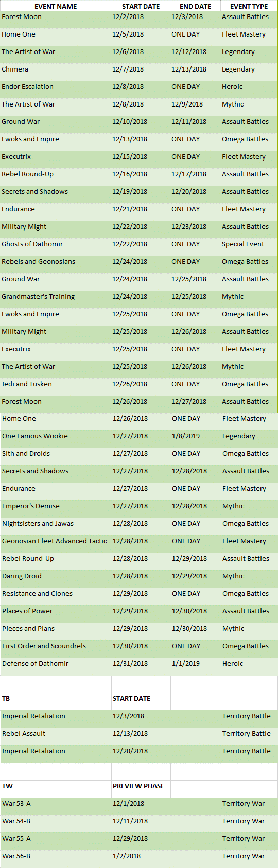Click the Endor Escalation cell
Screen dimensions: 278x868
tap(56, 87)
